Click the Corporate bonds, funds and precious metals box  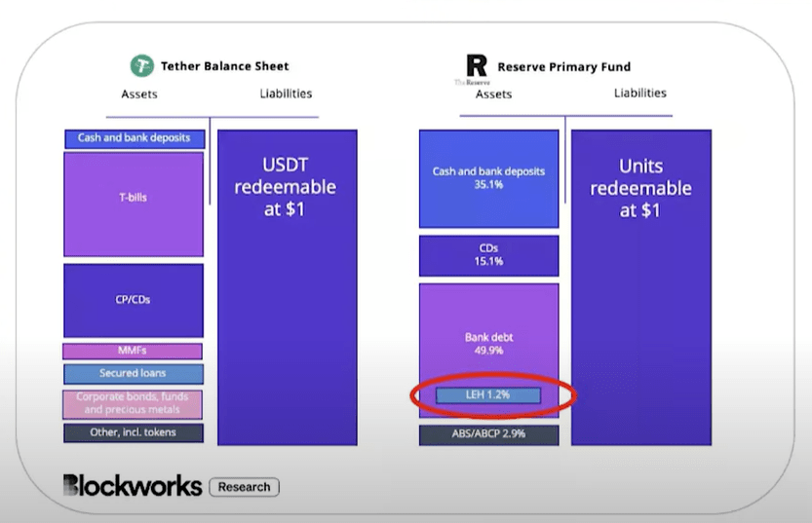point(134,403)
